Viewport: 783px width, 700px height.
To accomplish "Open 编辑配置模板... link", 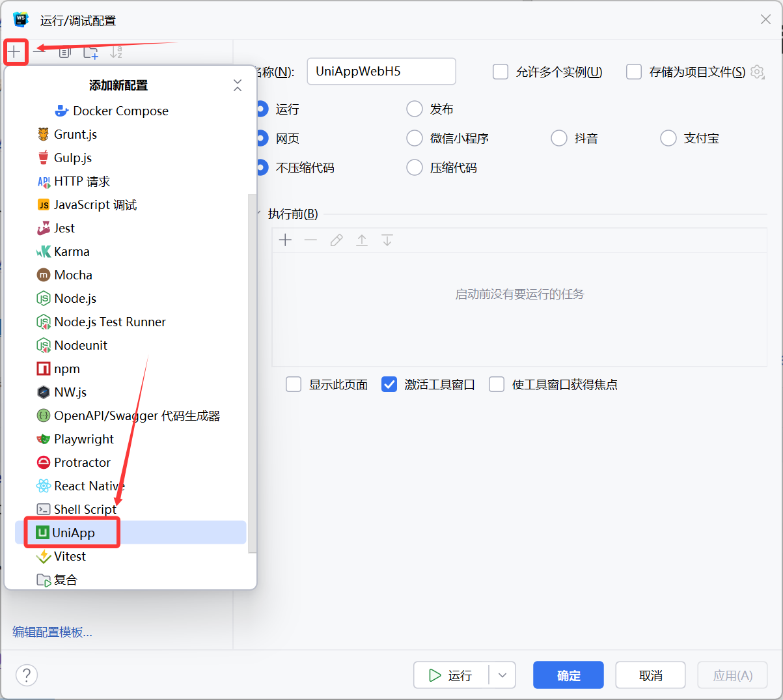I will click(52, 632).
